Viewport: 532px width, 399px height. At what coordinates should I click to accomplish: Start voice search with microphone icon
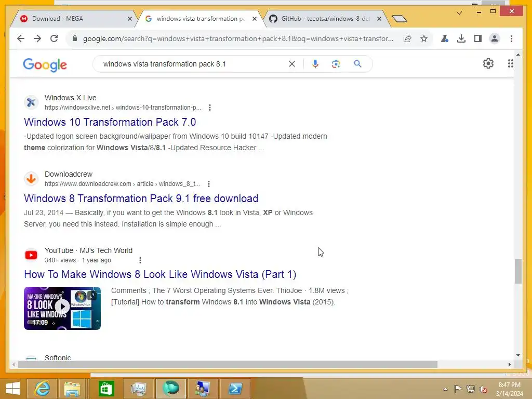pyautogui.click(x=315, y=64)
